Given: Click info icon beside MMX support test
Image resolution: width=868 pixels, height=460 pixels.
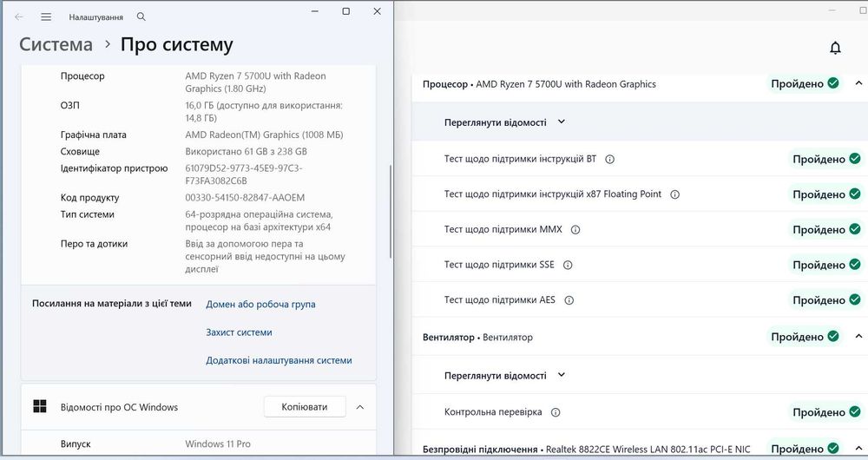Looking at the screenshot, I should [575, 230].
